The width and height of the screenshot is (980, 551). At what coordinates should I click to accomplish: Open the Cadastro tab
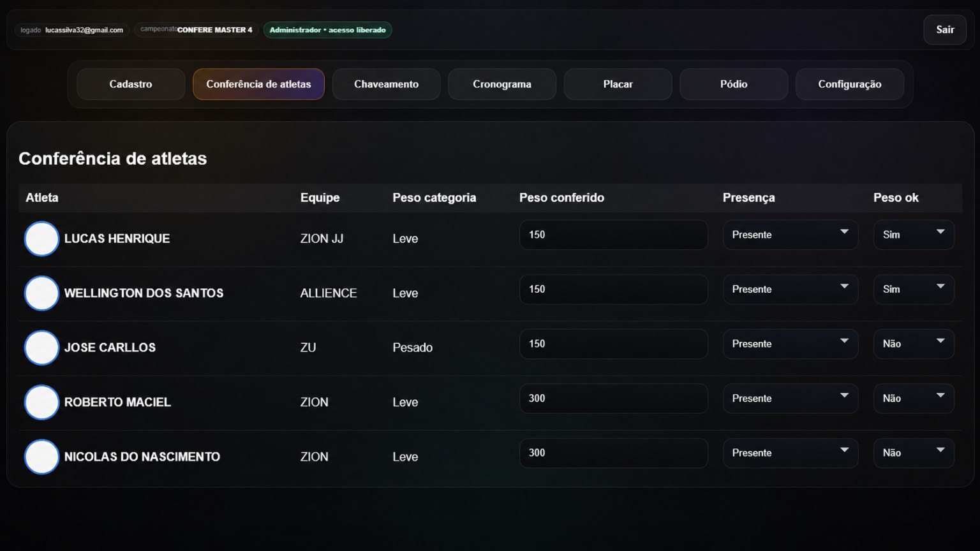tap(131, 84)
